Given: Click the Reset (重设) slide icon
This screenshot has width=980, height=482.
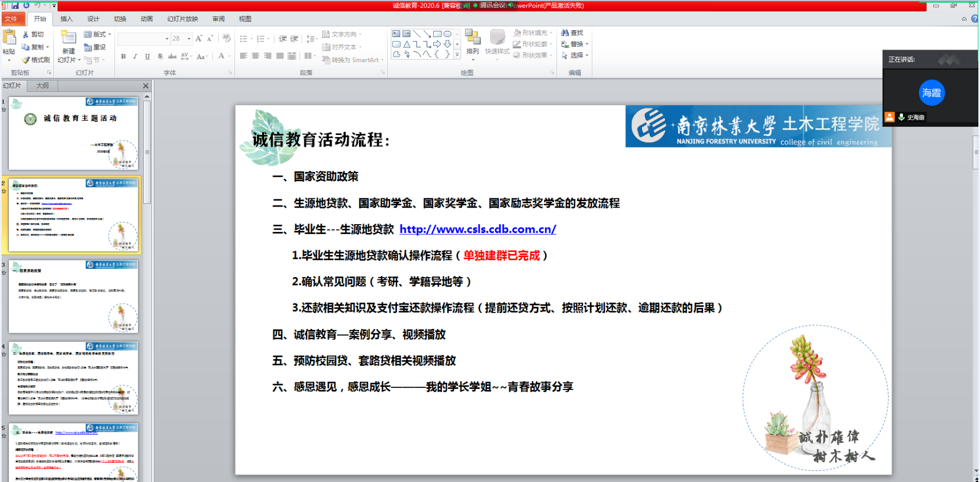Looking at the screenshot, I should coord(88,47).
